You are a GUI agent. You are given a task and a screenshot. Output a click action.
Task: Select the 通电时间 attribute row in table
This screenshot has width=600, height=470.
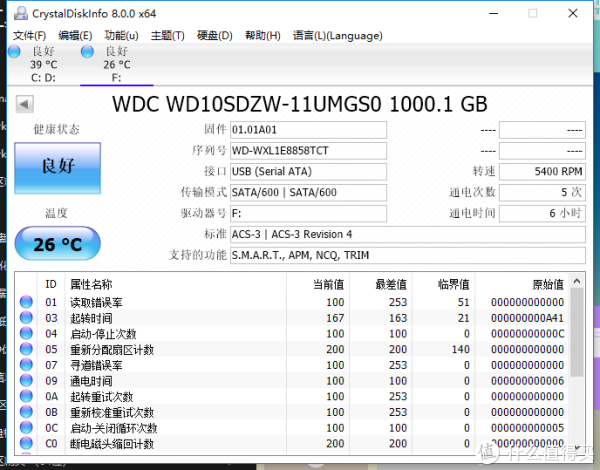pyautogui.click(x=292, y=380)
